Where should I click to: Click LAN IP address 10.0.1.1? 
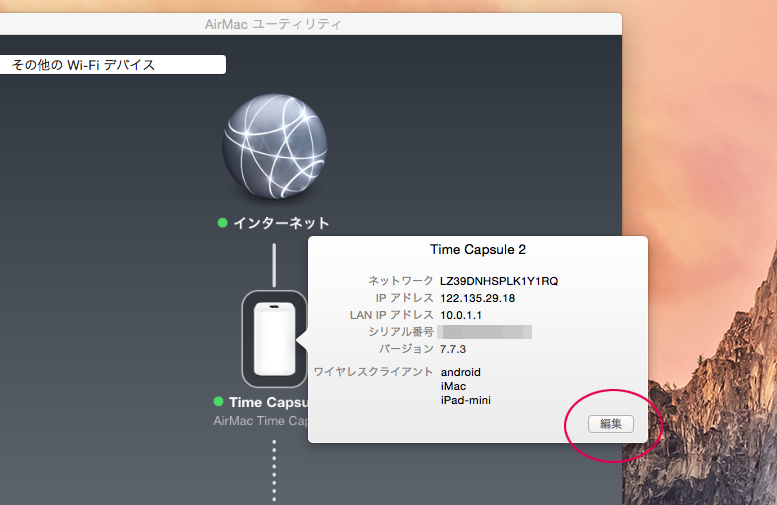[x=461, y=315]
